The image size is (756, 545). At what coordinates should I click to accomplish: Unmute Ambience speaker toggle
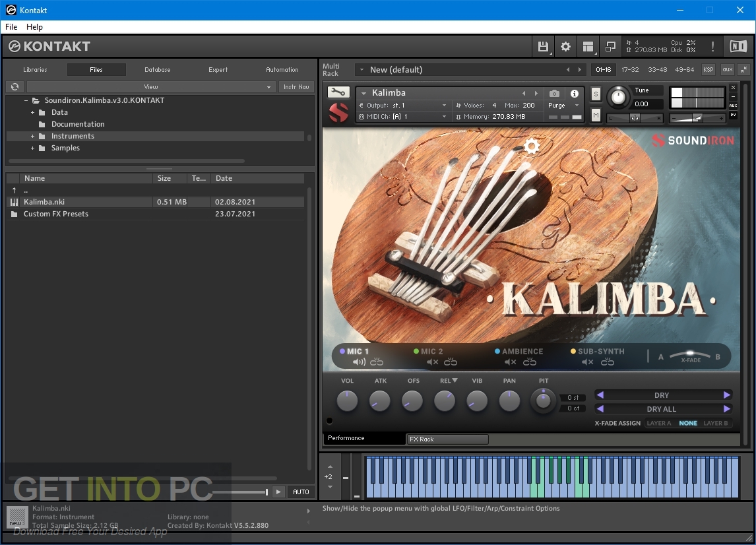pos(510,362)
